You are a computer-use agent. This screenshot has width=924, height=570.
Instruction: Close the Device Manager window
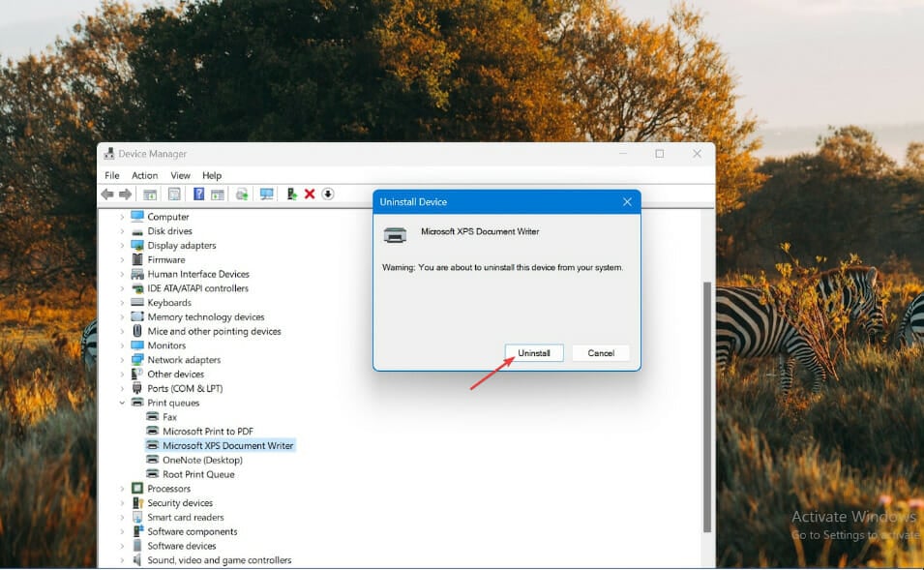pyautogui.click(x=698, y=154)
